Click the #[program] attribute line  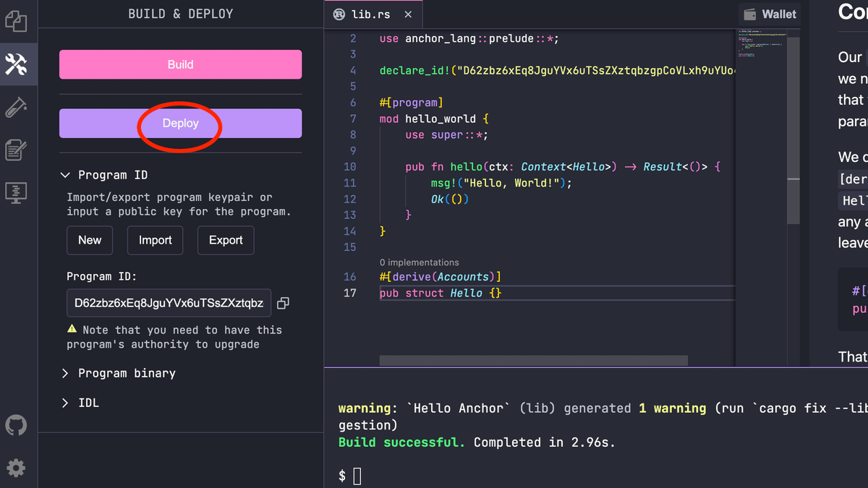point(411,103)
